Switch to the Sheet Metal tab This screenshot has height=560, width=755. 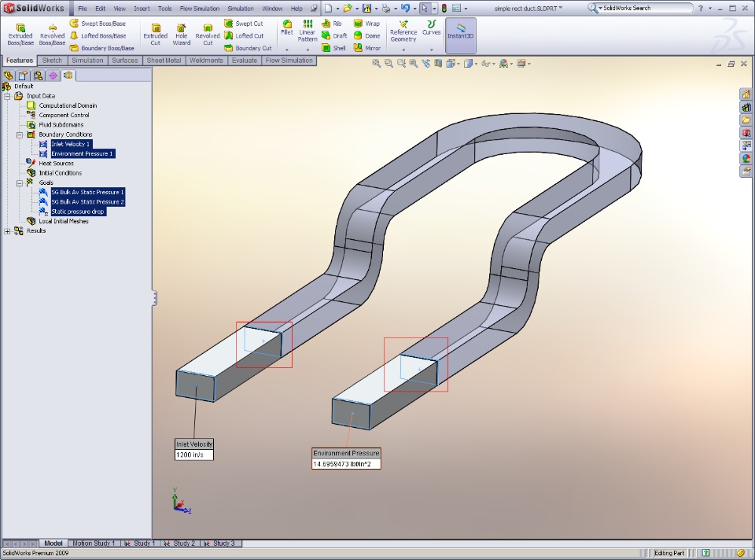pyautogui.click(x=164, y=61)
